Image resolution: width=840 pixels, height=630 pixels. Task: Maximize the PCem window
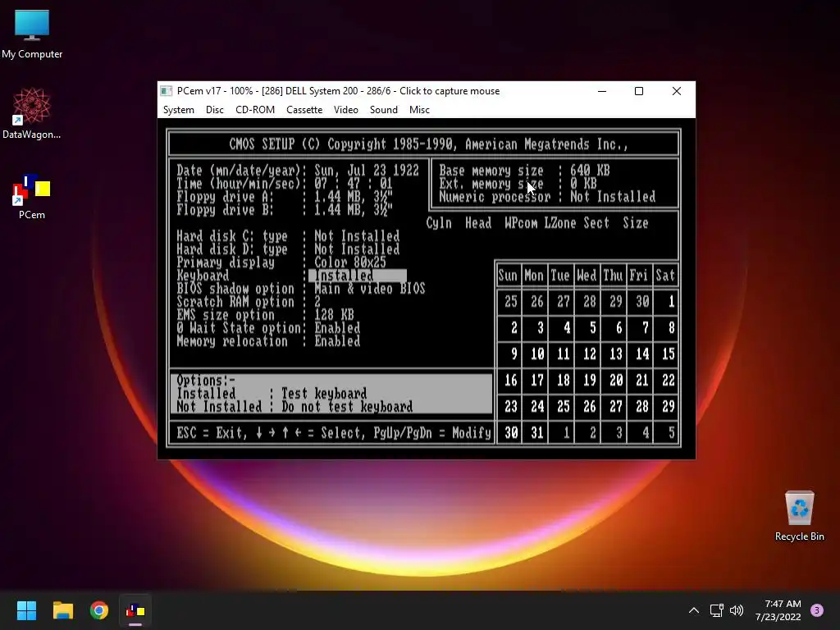(638, 91)
